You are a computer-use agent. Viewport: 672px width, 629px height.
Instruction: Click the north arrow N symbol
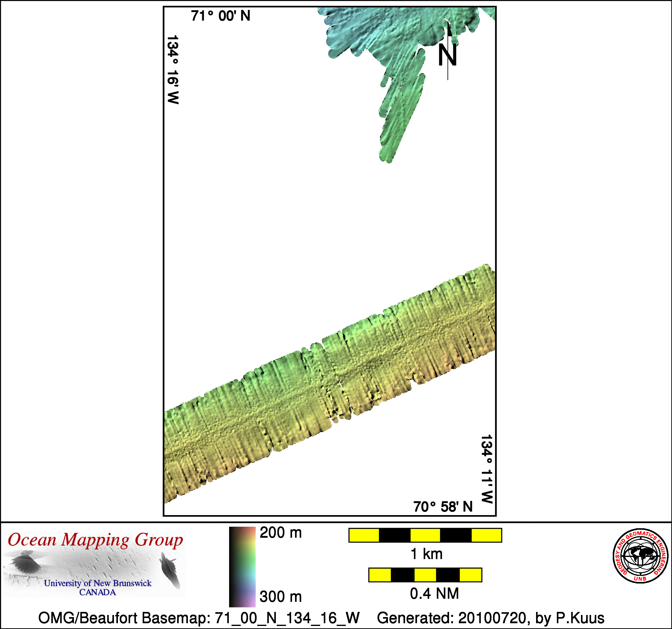[447, 55]
